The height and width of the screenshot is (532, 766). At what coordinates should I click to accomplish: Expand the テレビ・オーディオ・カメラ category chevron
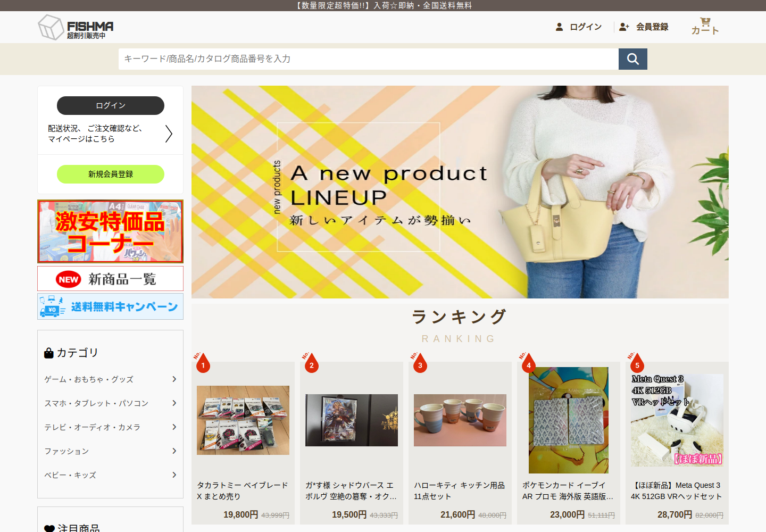click(174, 427)
